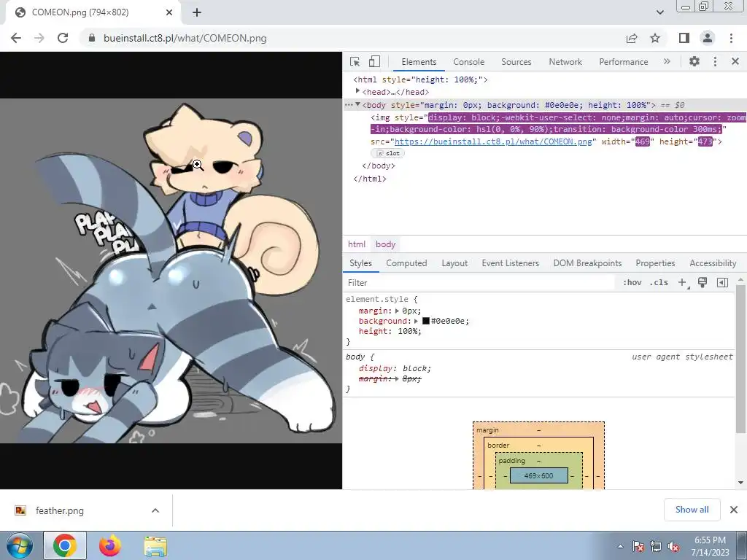
Task: Toggle the device toolbar icon
Action: point(374,62)
